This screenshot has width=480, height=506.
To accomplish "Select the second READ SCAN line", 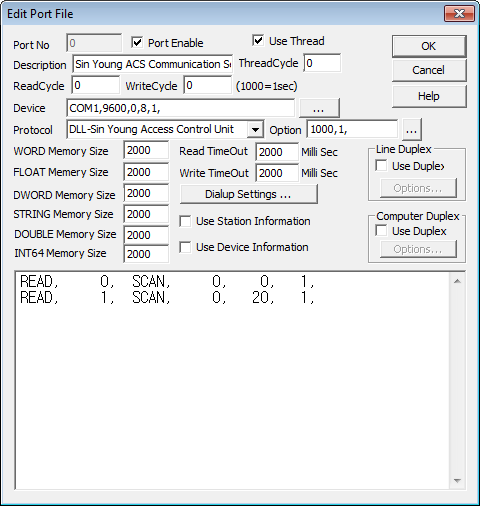I will 167,297.
